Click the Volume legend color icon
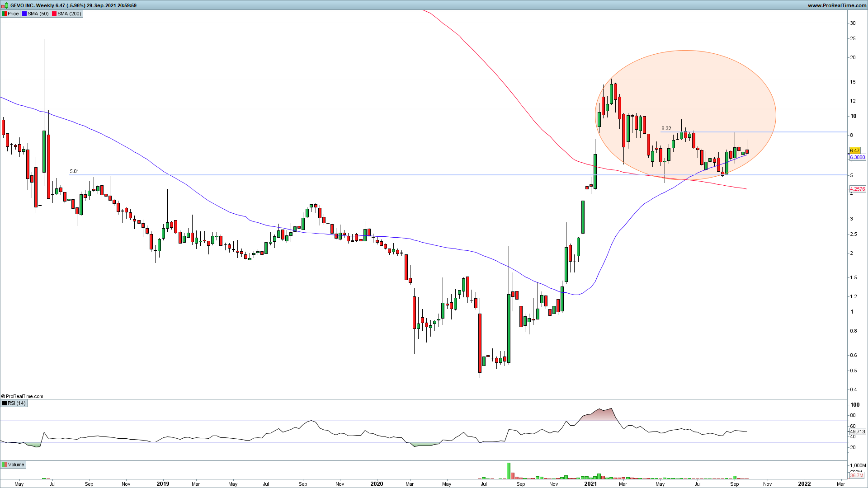This screenshot has height=488, width=868. click(x=5, y=465)
